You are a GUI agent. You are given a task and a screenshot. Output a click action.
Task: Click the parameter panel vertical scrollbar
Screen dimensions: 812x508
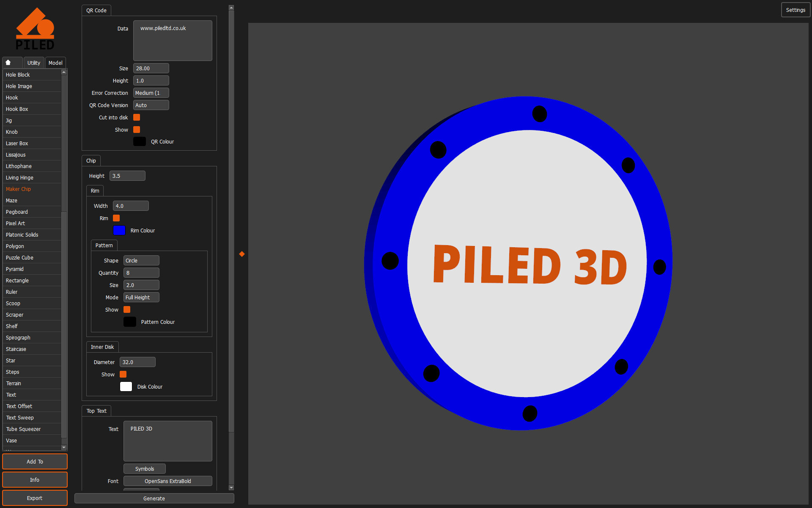tap(231, 221)
